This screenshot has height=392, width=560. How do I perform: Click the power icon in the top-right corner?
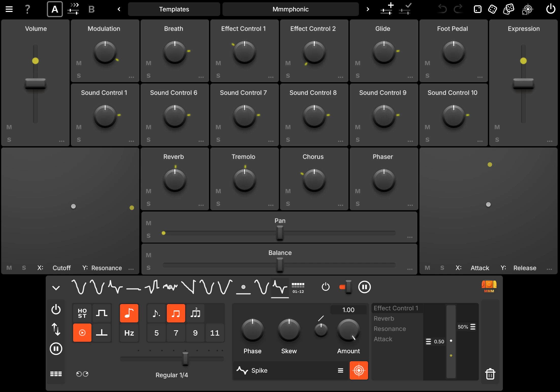[551, 9]
